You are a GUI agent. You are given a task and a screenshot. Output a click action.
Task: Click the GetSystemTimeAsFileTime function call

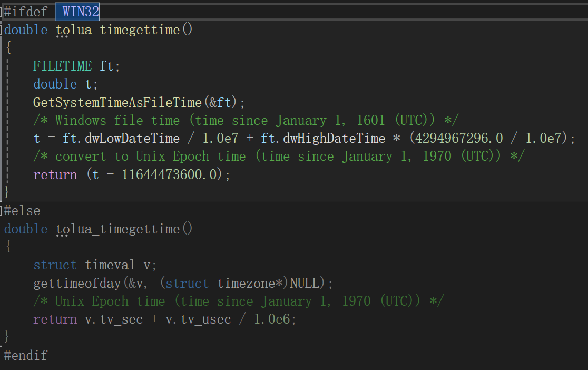click(117, 102)
